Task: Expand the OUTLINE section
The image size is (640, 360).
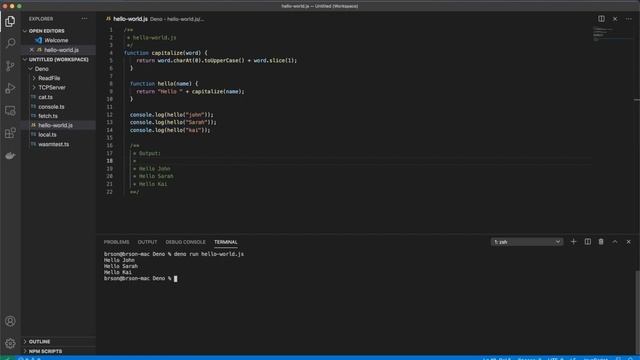Action: 25,341
